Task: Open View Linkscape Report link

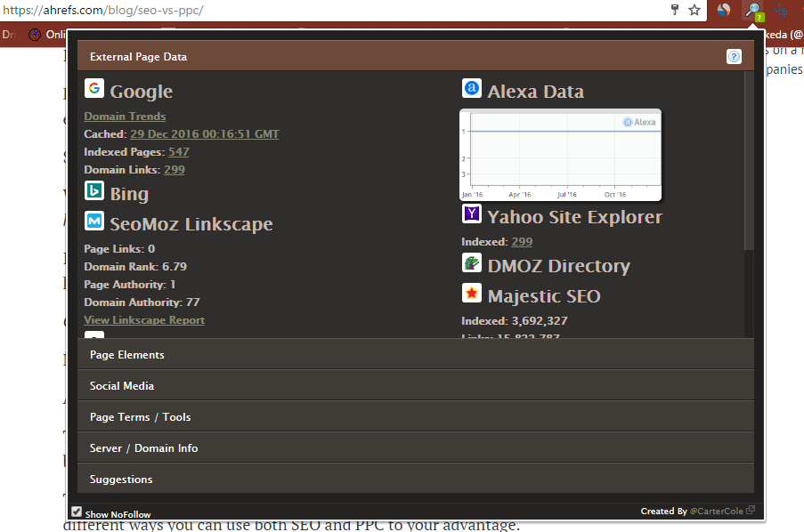Action: point(144,320)
